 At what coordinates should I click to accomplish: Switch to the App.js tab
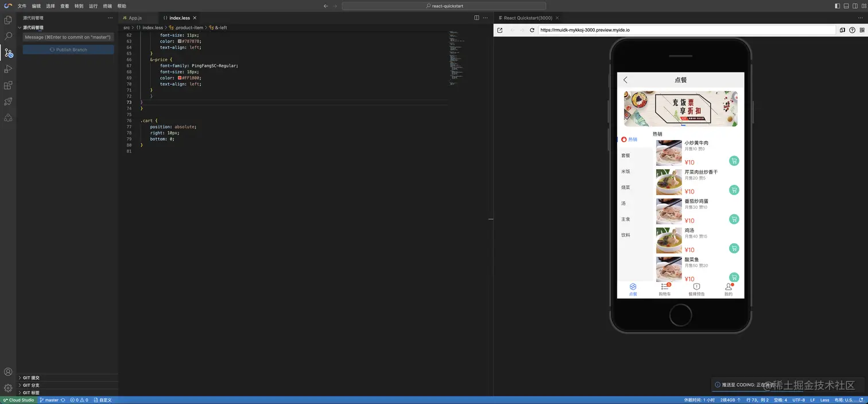coord(138,18)
